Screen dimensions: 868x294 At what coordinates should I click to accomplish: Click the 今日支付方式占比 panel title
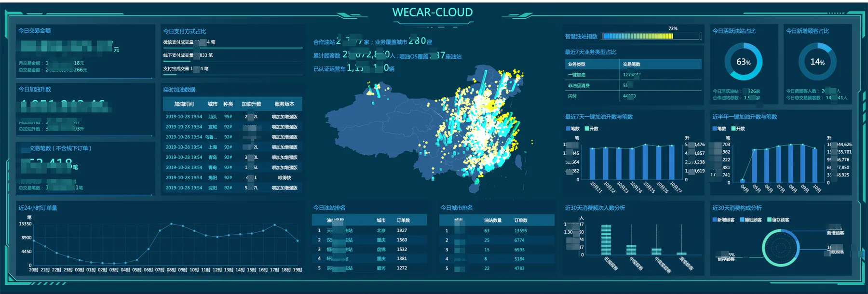(185, 31)
